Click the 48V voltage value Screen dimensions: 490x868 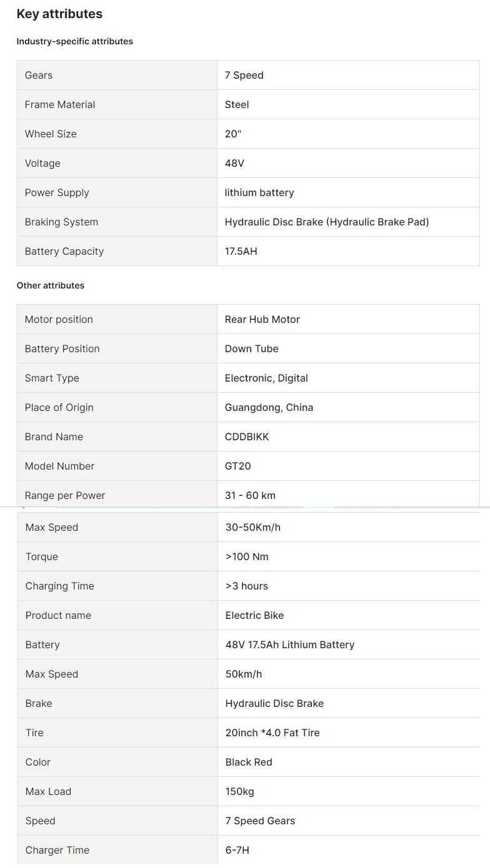pos(234,163)
